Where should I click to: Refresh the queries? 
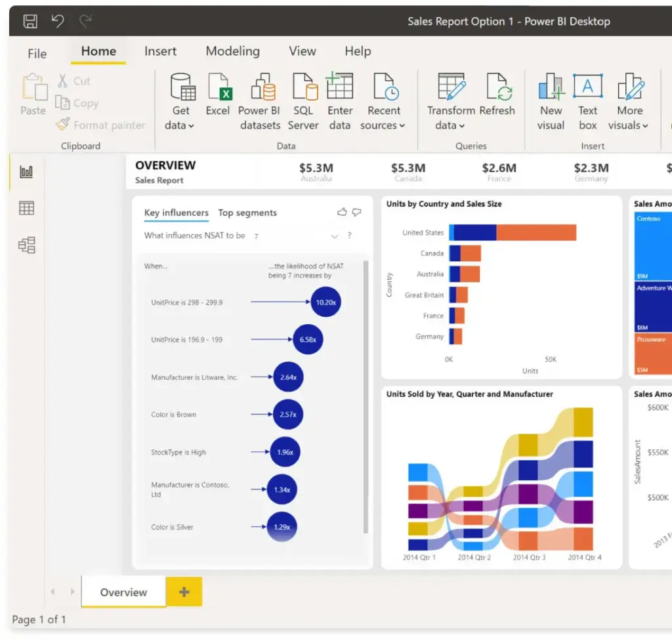point(497,94)
